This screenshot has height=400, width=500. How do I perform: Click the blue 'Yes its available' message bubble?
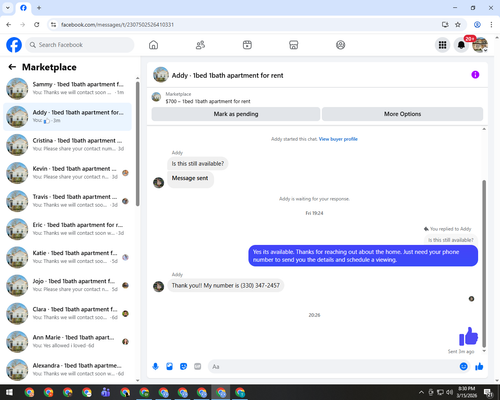point(363,256)
